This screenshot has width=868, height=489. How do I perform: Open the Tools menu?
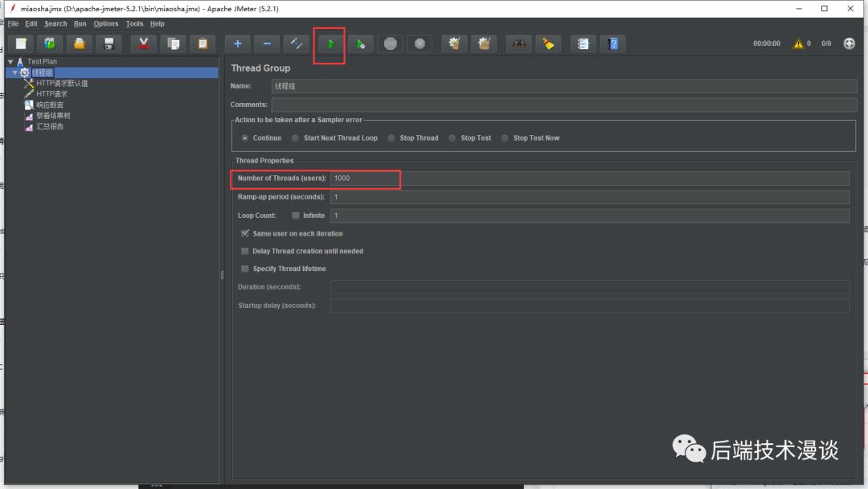coord(134,24)
